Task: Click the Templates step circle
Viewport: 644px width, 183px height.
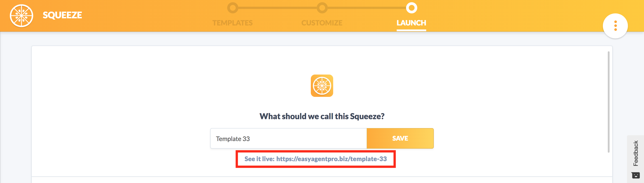Action: [x=233, y=8]
